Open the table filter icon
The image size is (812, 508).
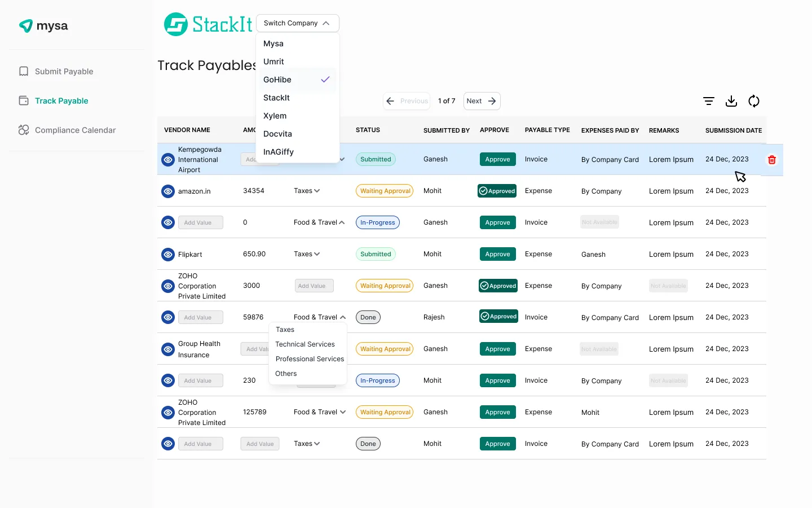pos(709,101)
